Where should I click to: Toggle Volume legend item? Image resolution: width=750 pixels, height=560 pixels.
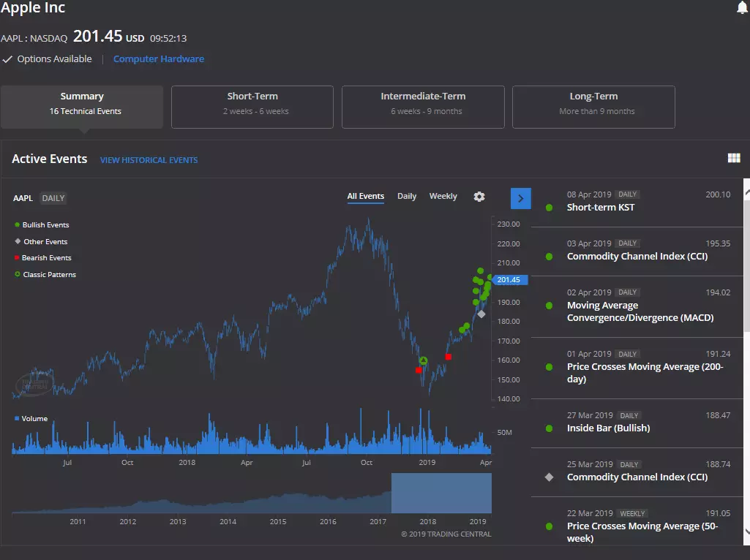[x=31, y=419]
